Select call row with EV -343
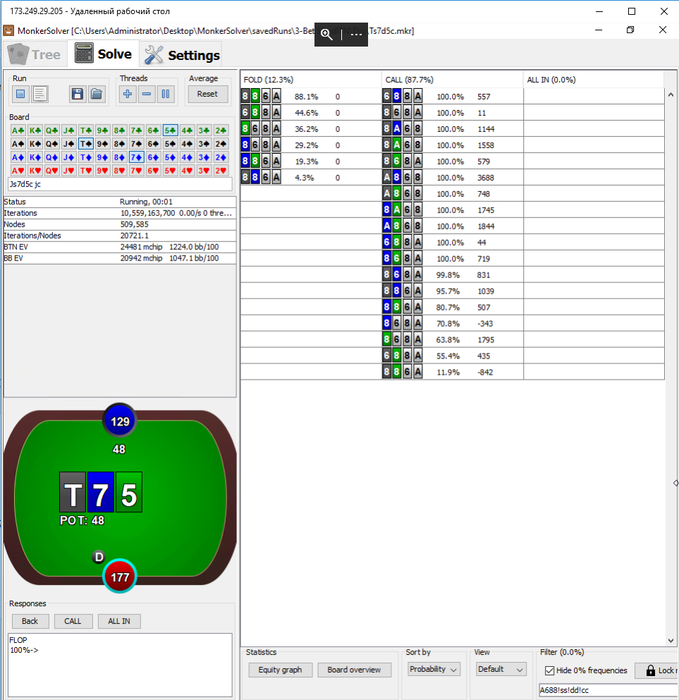Screen dimensions: 679x700 (x=452, y=323)
